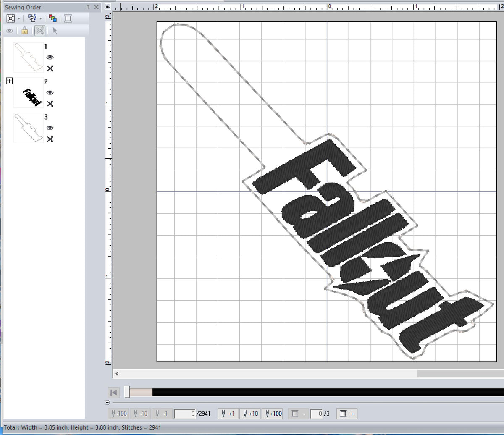Click the change sewing order icon

(x=32, y=18)
